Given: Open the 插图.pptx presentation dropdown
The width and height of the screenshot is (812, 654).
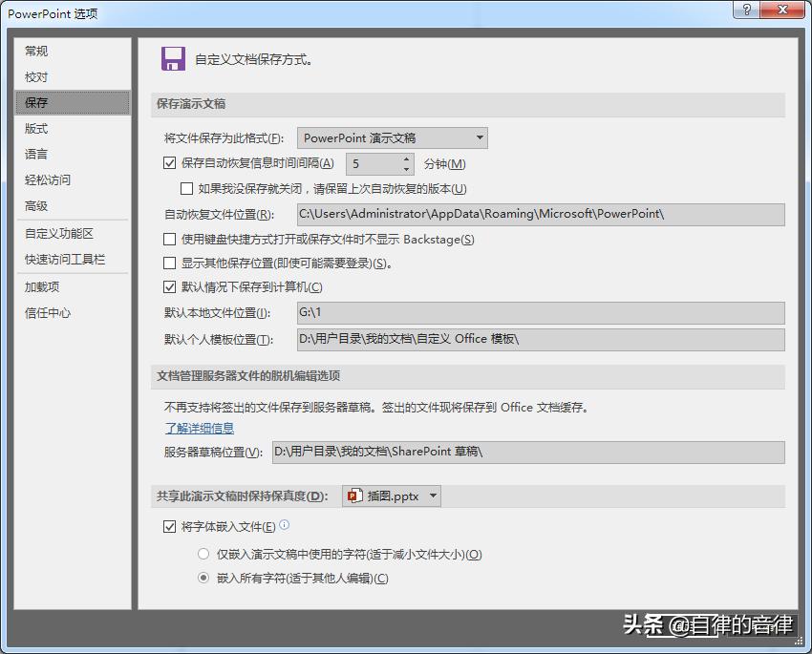Looking at the screenshot, I should pyautogui.click(x=392, y=496).
